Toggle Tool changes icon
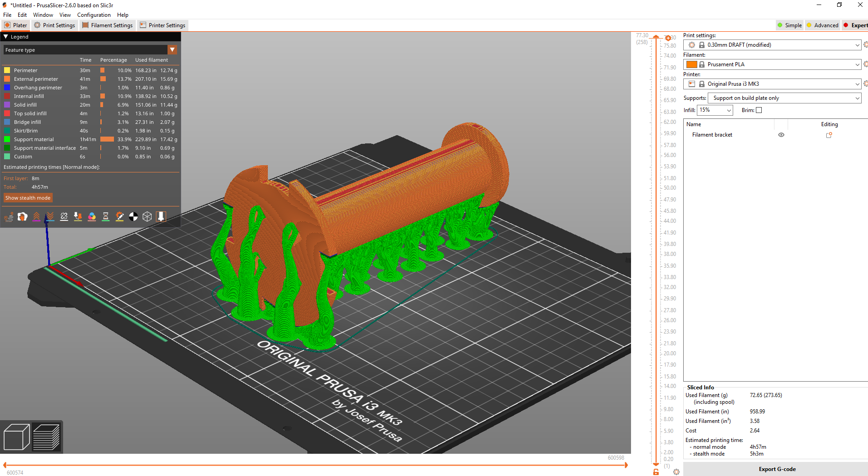 78,217
